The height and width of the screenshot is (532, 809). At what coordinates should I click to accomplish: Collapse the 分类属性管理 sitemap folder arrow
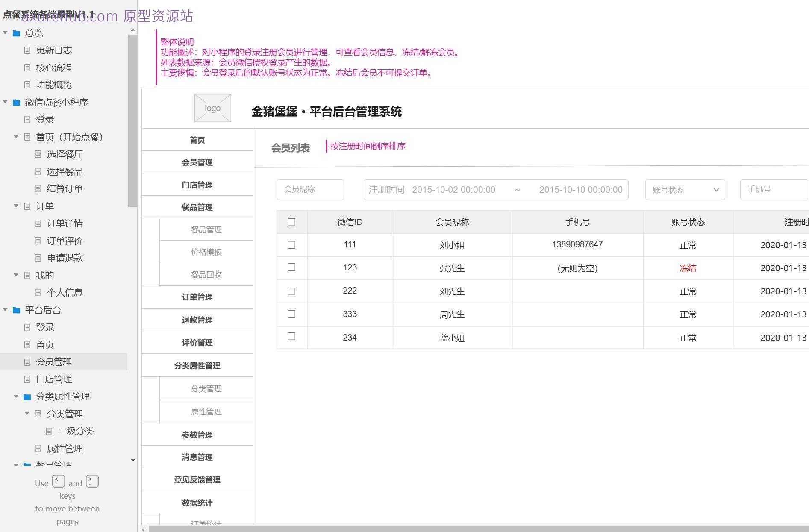(x=16, y=397)
